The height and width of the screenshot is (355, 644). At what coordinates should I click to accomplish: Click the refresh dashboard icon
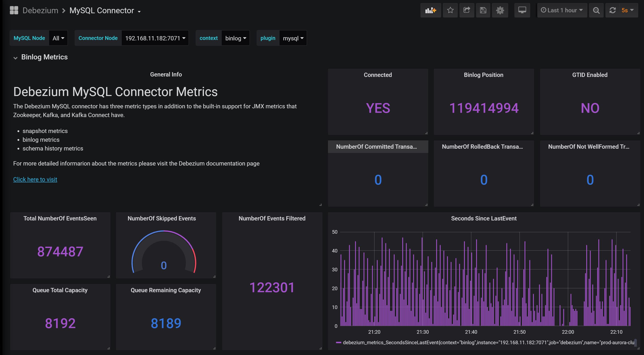click(612, 10)
